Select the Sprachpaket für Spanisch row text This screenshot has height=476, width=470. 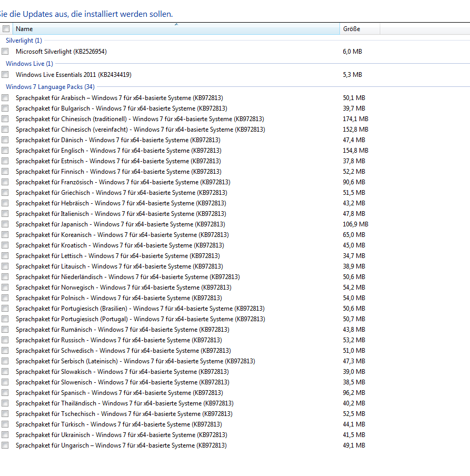[119, 392]
